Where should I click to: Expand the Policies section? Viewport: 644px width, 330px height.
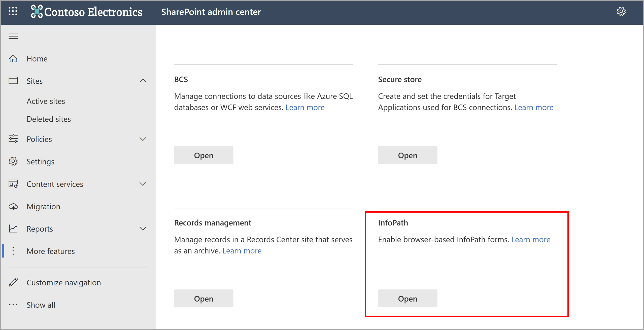pos(143,139)
